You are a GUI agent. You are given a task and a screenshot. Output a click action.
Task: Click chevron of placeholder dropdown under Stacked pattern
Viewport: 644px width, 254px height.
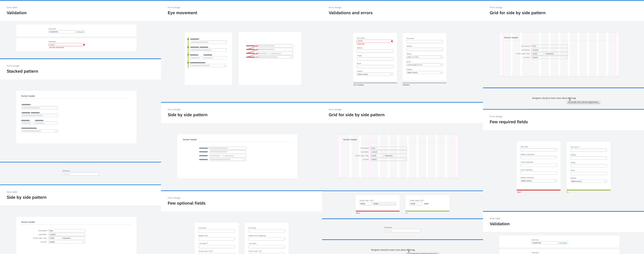click(56, 131)
